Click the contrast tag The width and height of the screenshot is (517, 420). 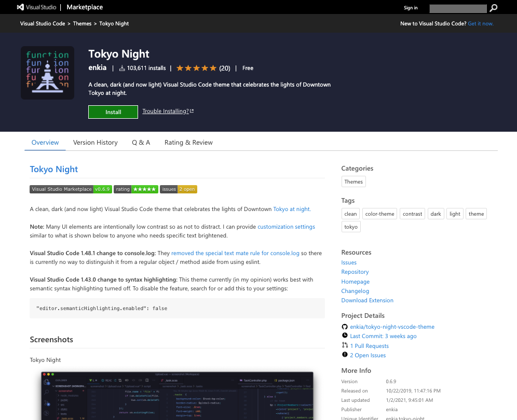[412, 214]
